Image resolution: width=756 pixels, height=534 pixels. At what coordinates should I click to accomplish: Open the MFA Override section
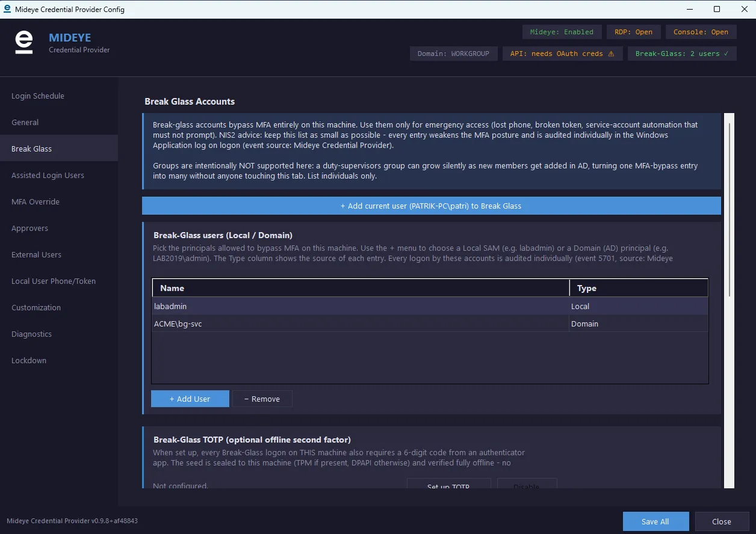pyautogui.click(x=59, y=201)
